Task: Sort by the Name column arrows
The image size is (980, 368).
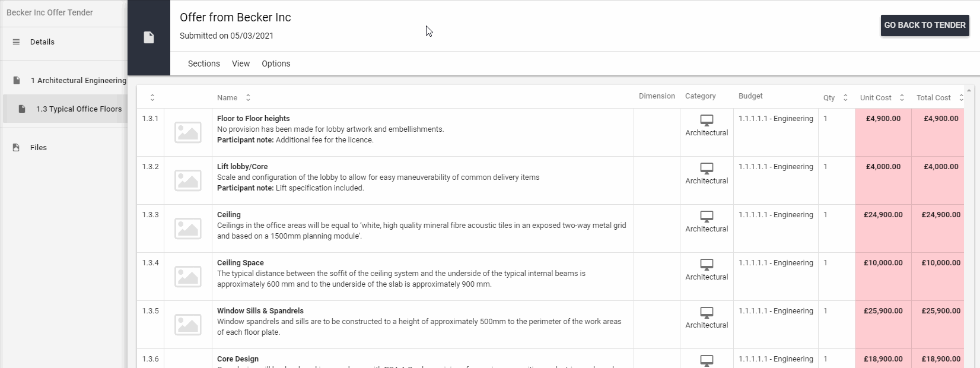Action: coord(248,98)
